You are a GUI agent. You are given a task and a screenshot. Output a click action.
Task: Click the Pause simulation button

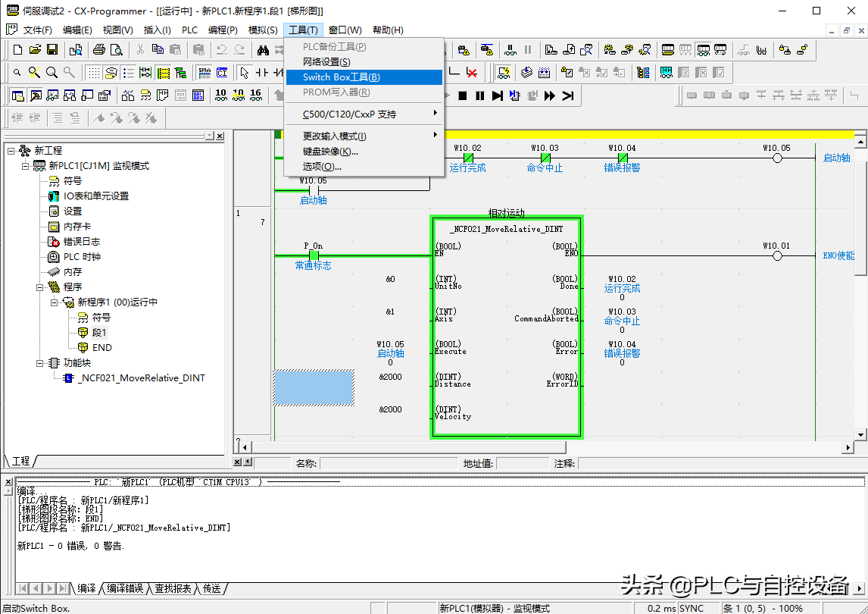click(x=479, y=96)
